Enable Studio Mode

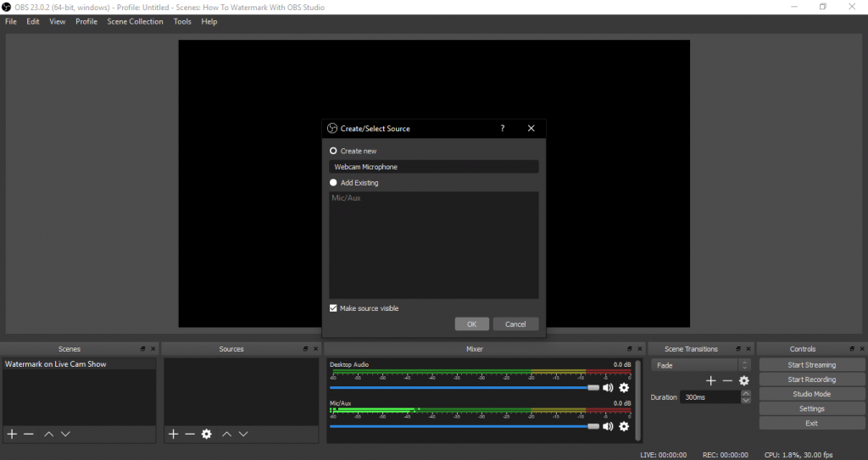811,394
